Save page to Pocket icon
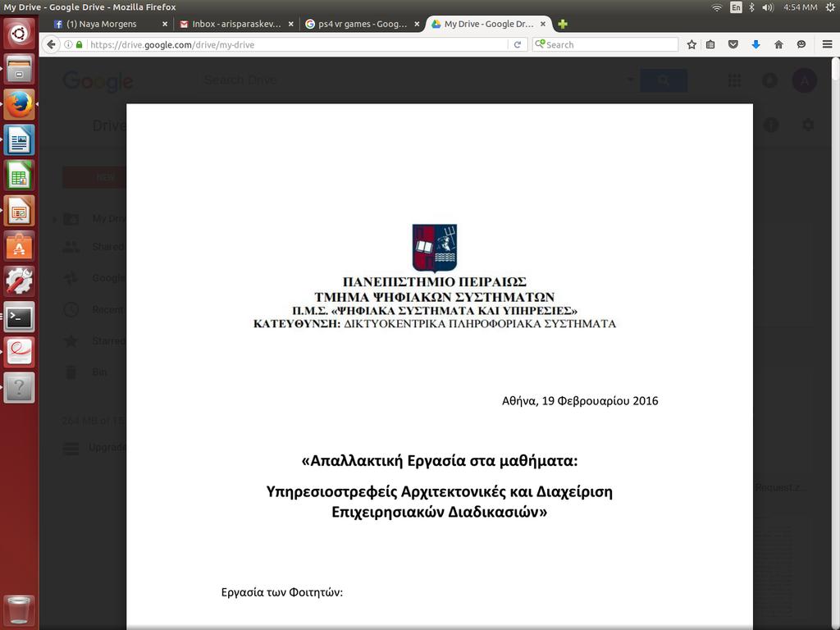 (733, 44)
